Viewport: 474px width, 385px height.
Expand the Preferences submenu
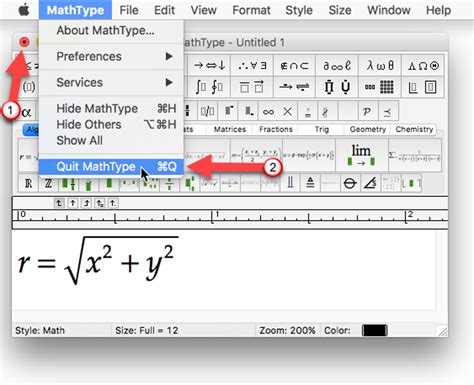[111, 56]
